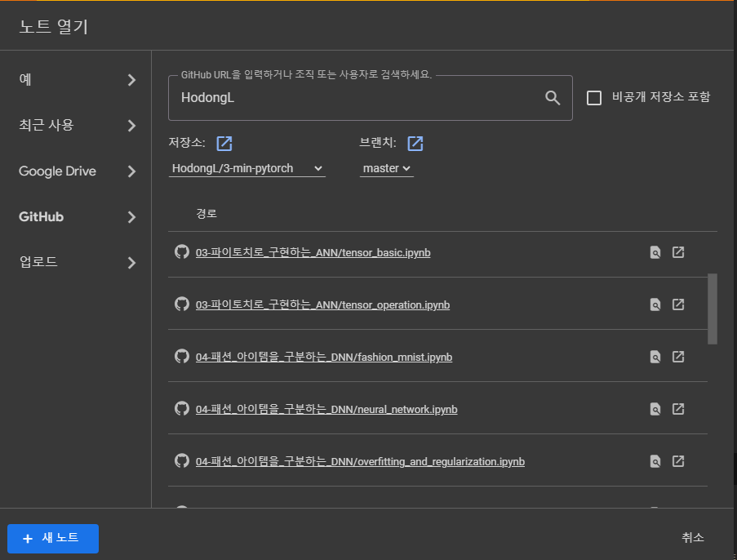Viewport: 737px width, 560px height.
Task: Open the tensor_basic.ipynb link
Action: pyautogui.click(x=313, y=252)
